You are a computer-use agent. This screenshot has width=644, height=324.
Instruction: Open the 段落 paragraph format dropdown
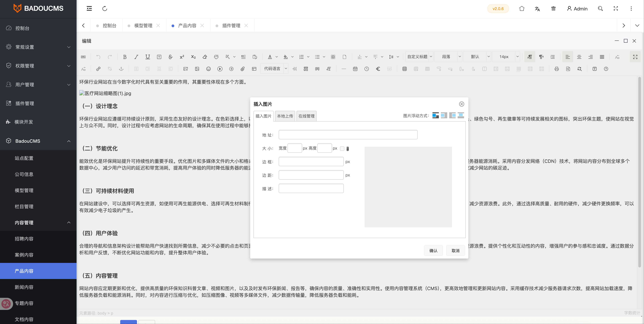pos(448,57)
